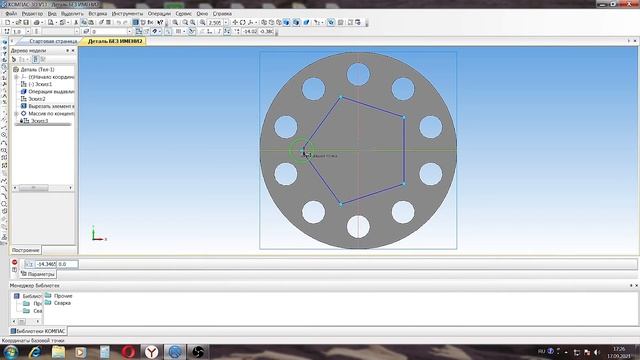Select the Деталь БЕЗ ИМЕНИ2 document tab
This screenshot has height=360, width=640.
click(115, 41)
